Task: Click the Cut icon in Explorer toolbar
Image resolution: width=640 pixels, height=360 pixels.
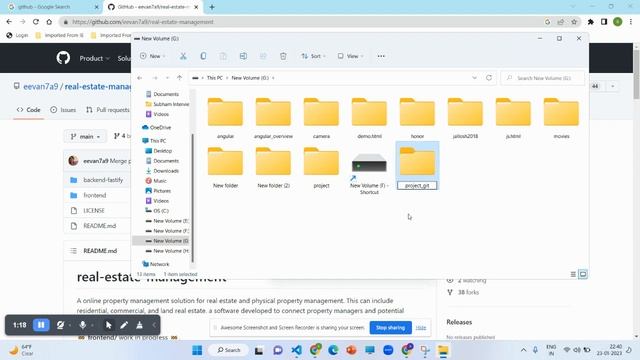Action: pyautogui.click(x=183, y=56)
